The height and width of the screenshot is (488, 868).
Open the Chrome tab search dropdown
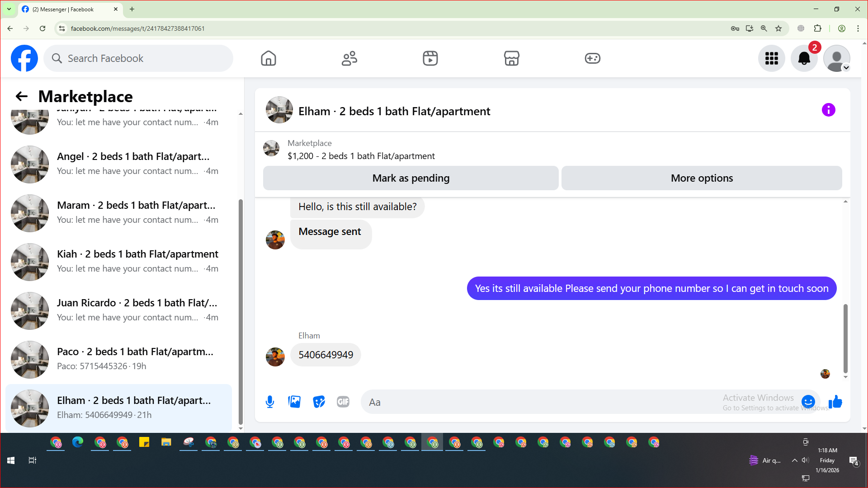click(x=9, y=9)
